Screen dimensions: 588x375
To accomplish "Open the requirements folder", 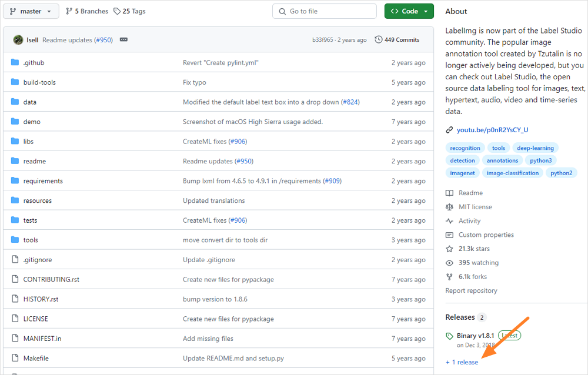I will pyautogui.click(x=43, y=181).
